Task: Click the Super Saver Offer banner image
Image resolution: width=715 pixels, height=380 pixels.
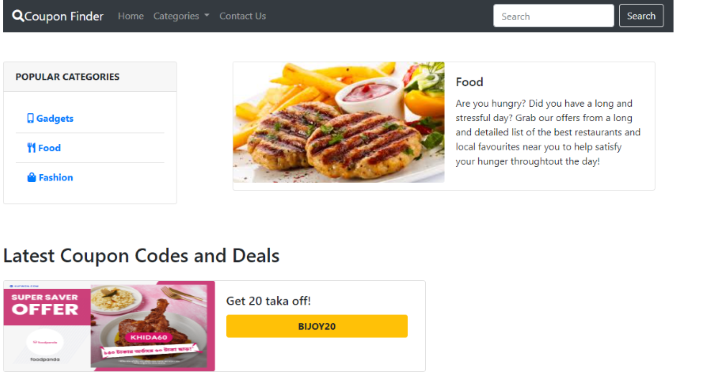Action: pyautogui.click(x=109, y=326)
